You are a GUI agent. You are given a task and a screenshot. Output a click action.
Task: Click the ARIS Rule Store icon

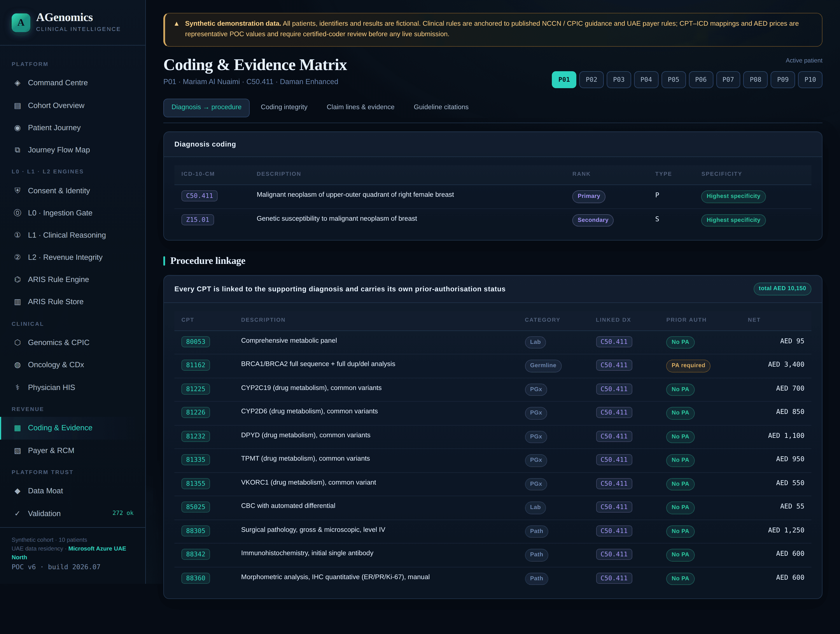point(17,302)
